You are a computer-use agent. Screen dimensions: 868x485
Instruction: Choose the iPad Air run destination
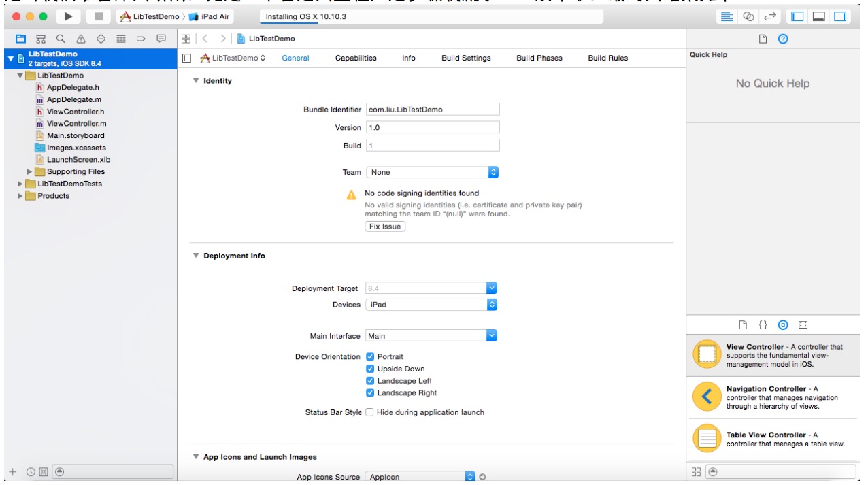click(x=210, y=16)
